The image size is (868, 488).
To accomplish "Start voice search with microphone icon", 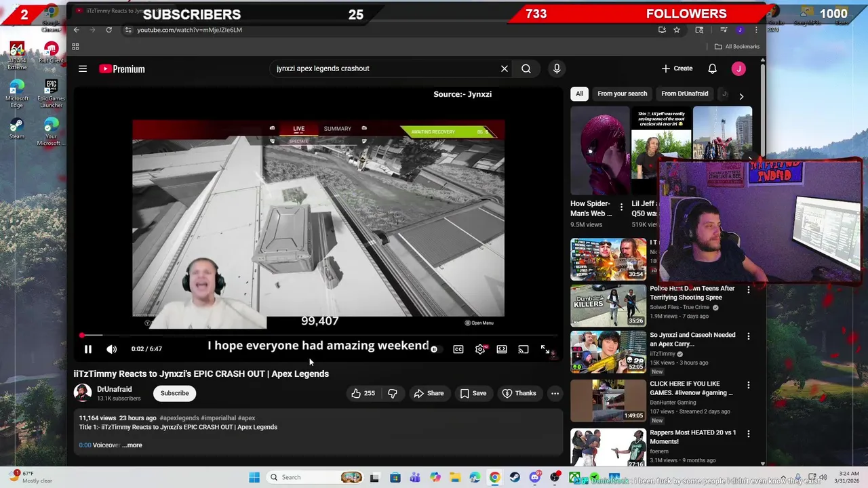I will [557, 68].
